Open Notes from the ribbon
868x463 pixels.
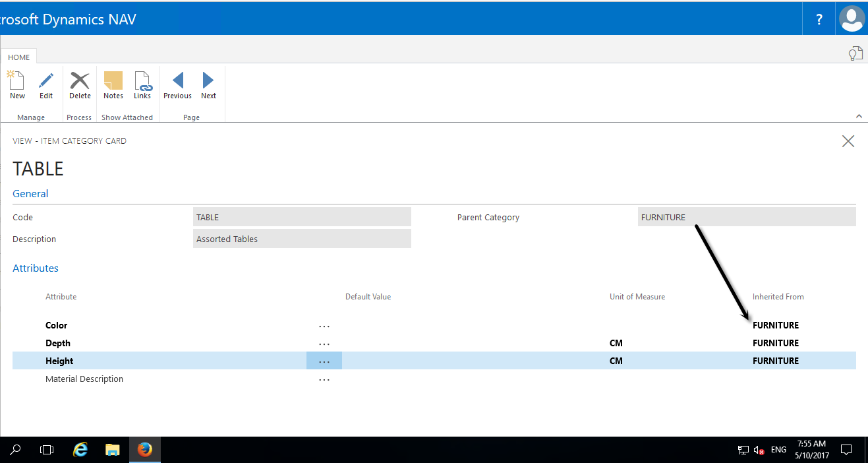(113, 81)
